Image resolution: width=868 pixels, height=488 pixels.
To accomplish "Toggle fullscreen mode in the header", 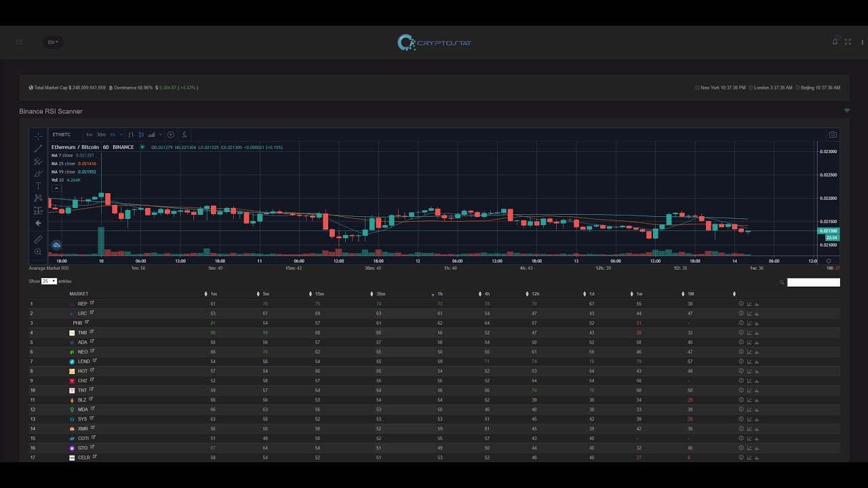I will [848, 42].
